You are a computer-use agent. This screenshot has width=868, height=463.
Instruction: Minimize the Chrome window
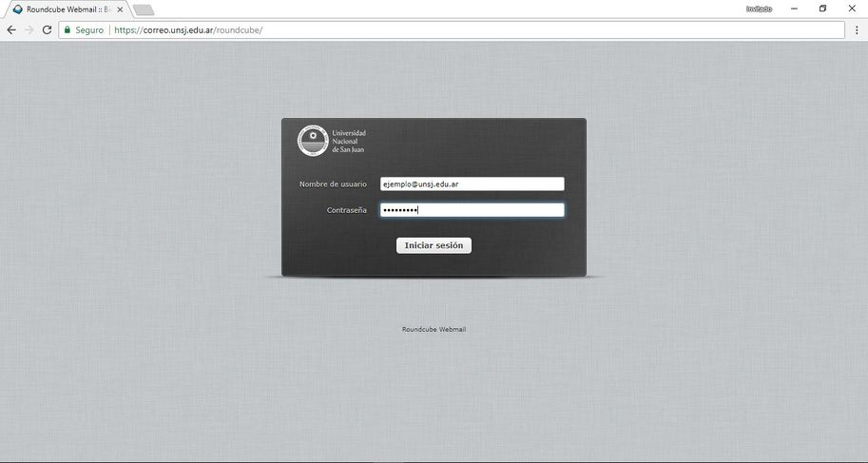pos(794,9)
